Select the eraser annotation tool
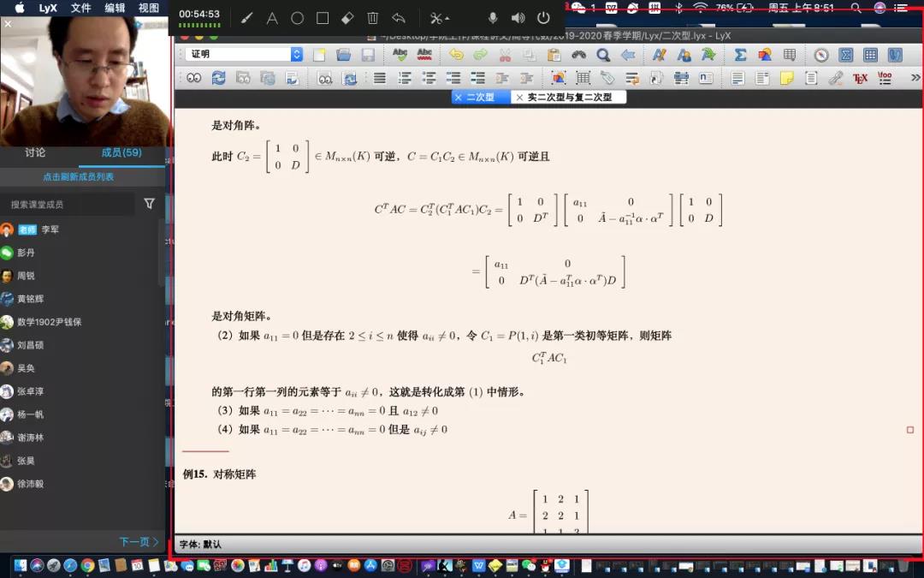 pyautogui.click(x=347, y=18)
